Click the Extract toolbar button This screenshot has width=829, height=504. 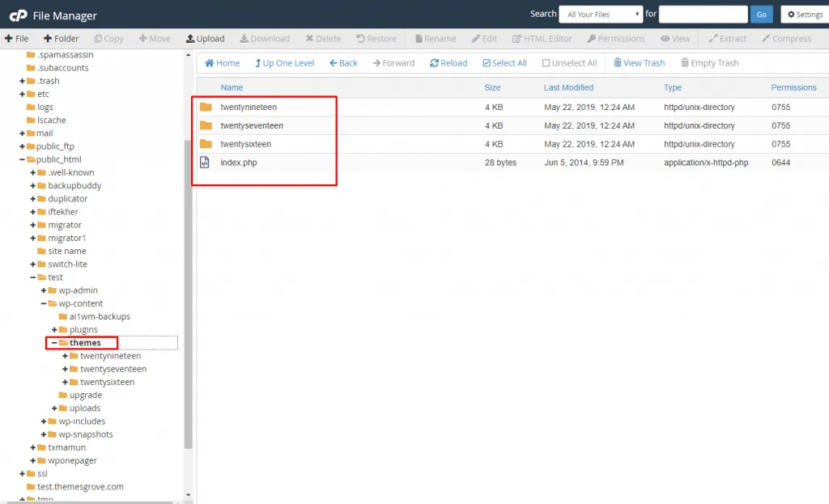point(728,39)
